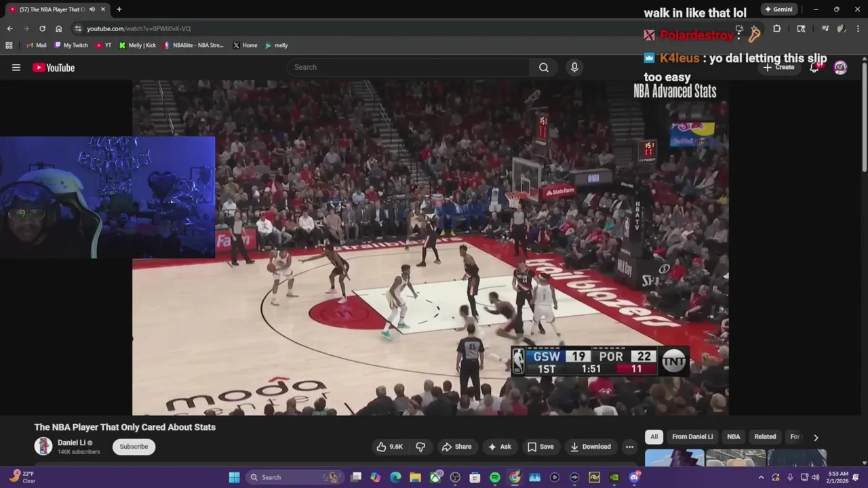Show hidden system tray icons chevron

click(761, 477)
